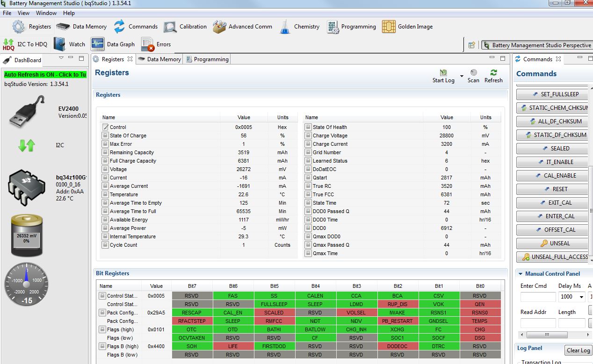Select the Battery Management Studio Perspective button
The height and width of the screenshot is (364, 593).
[537, 45]
